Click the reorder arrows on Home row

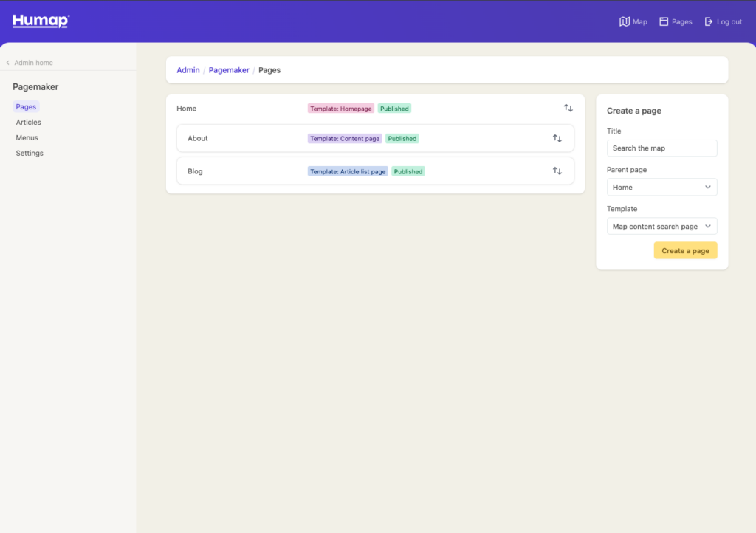568,109
